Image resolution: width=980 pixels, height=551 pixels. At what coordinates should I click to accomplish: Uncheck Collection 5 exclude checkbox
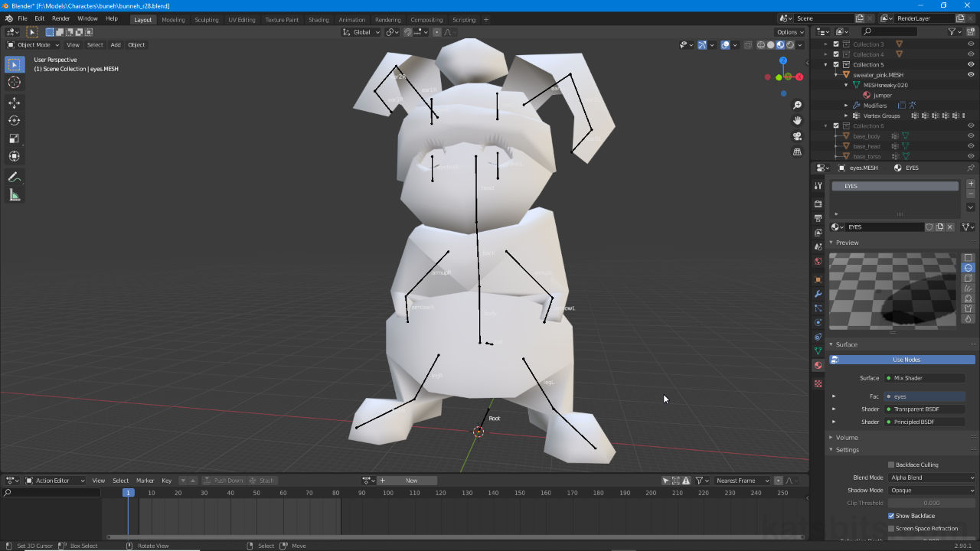(836, 64)
